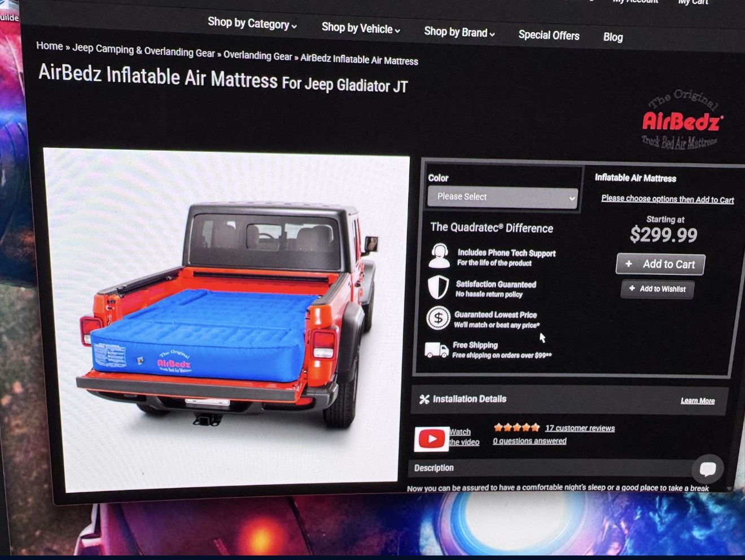The image size is (745, 560).
Task: Click the YouTube play video icon
Action: point(432,439)
